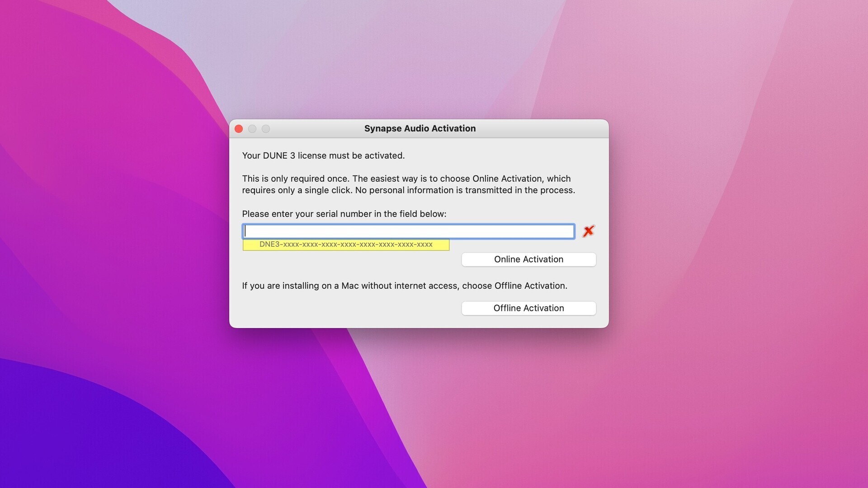Click the DUNE 3 license must be activated text
This screenshot has height=488, width=868.
click(323, 155)
